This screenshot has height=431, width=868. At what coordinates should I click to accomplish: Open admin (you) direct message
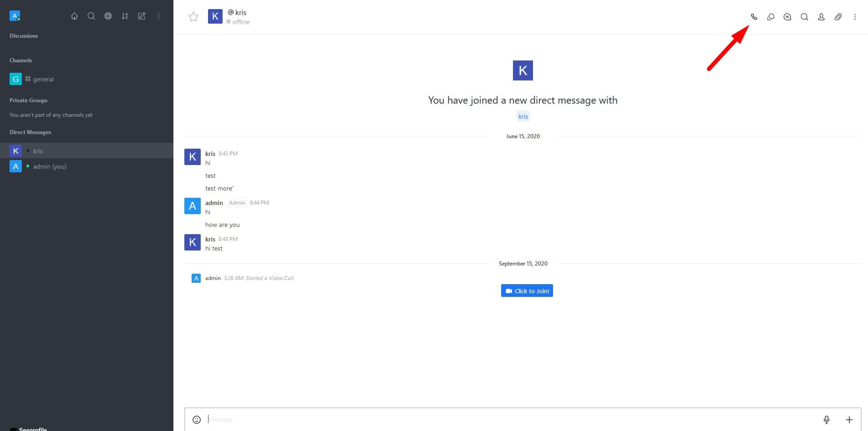pos(50,166)
